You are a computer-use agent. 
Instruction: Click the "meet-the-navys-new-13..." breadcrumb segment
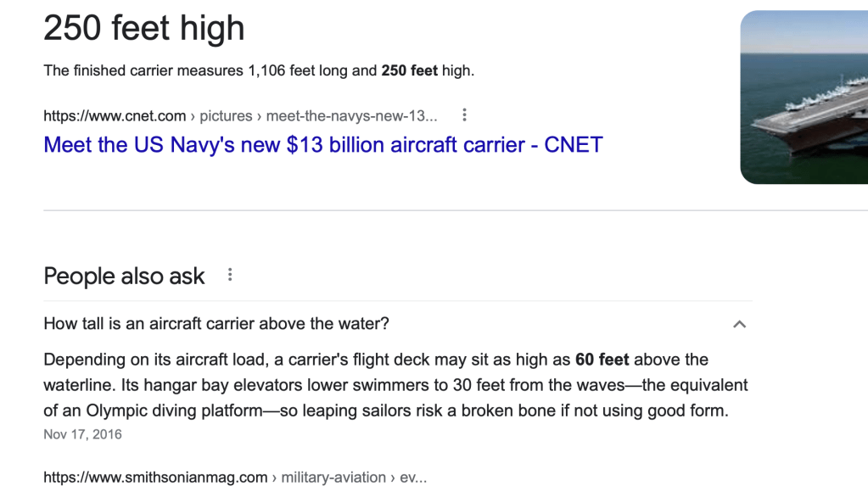point(352,116)
